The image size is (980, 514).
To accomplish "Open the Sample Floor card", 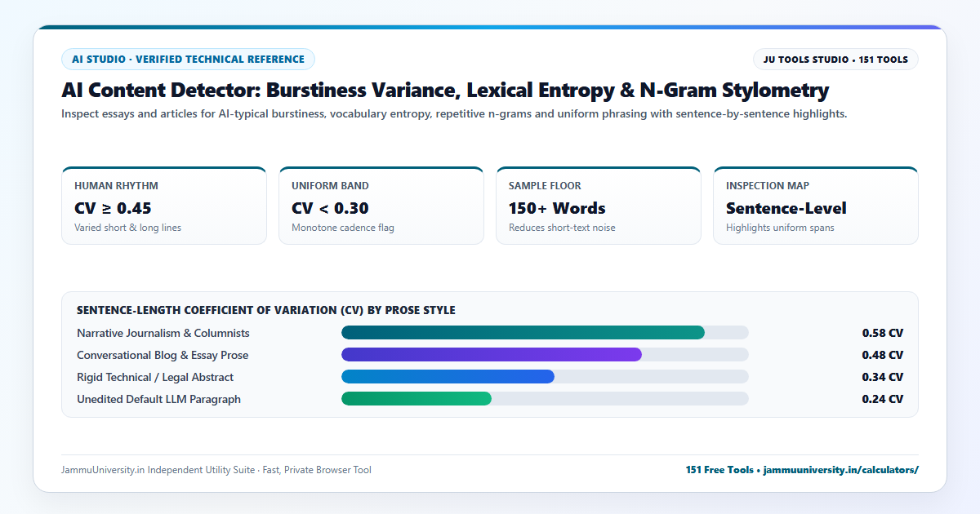I will [599, 206].
